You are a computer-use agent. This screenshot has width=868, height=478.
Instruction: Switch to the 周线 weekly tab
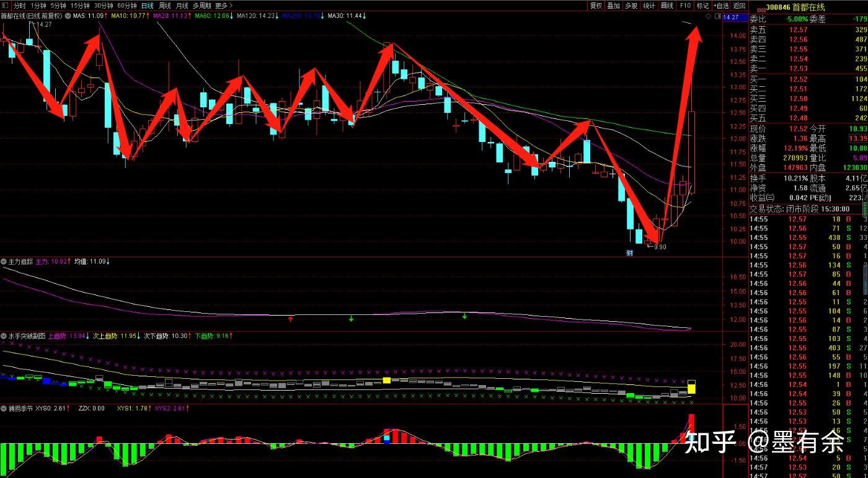tap(165, 6)
